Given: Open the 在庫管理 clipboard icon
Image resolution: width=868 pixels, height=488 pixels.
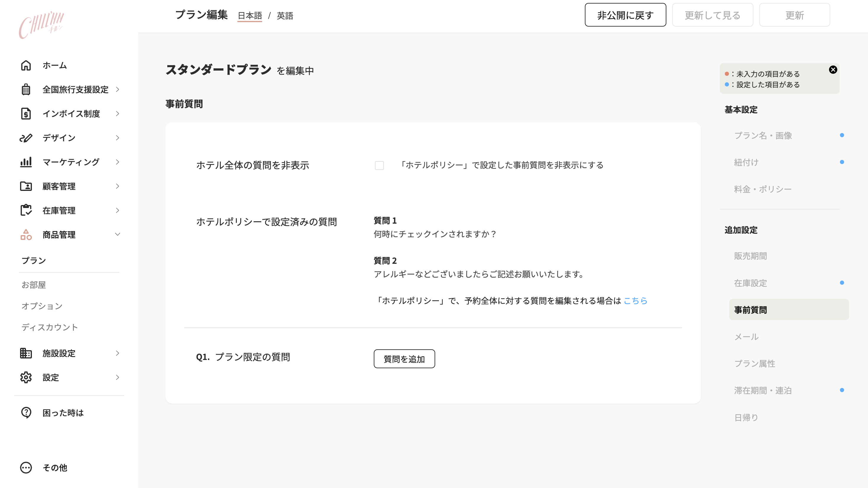Looking at the screenshot, I should click(26, 210).
